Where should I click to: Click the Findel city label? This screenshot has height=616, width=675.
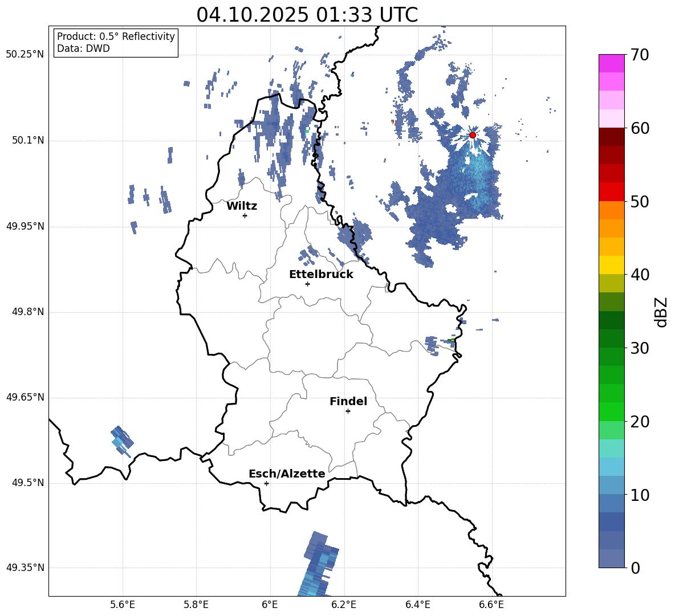[348, 401]
